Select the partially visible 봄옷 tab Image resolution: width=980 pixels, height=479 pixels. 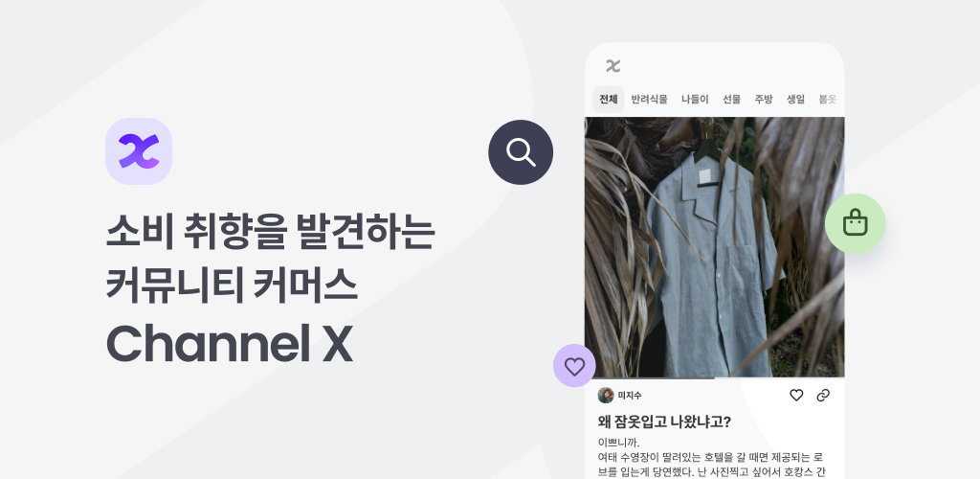click(828, 100)
